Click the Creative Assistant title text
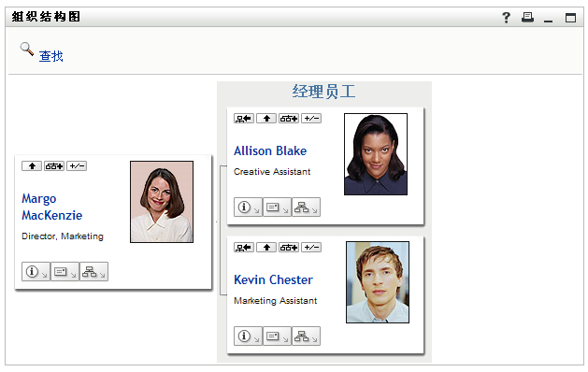The height and width of the screenshot is (372, 588). [x=272, y=172]
